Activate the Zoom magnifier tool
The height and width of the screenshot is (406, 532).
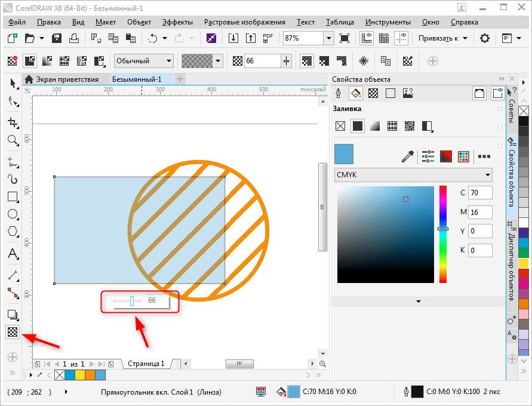[13, 140]
